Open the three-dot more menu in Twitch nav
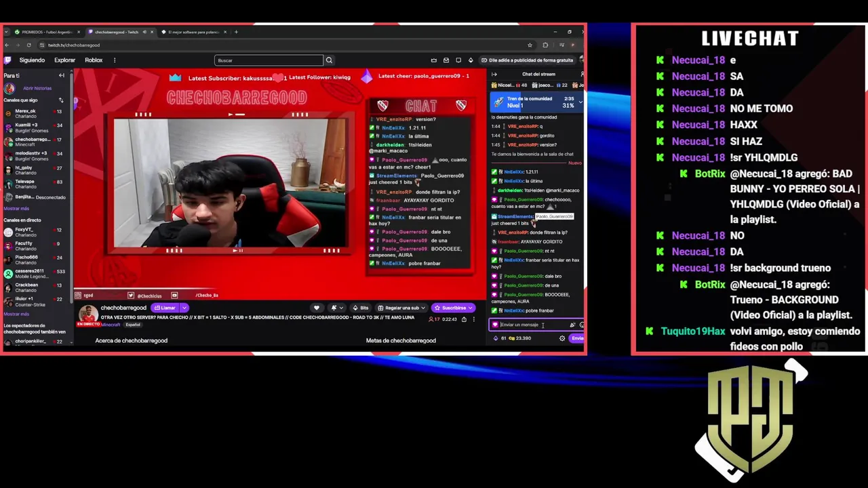868x488 pixels. 114,60
